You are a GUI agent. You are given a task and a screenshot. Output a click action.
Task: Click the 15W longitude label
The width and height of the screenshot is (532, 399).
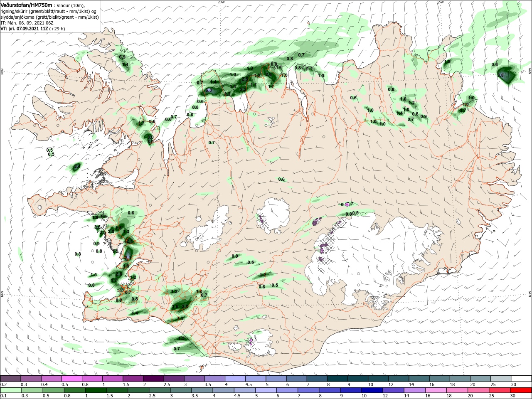click(x=441, y=2)
